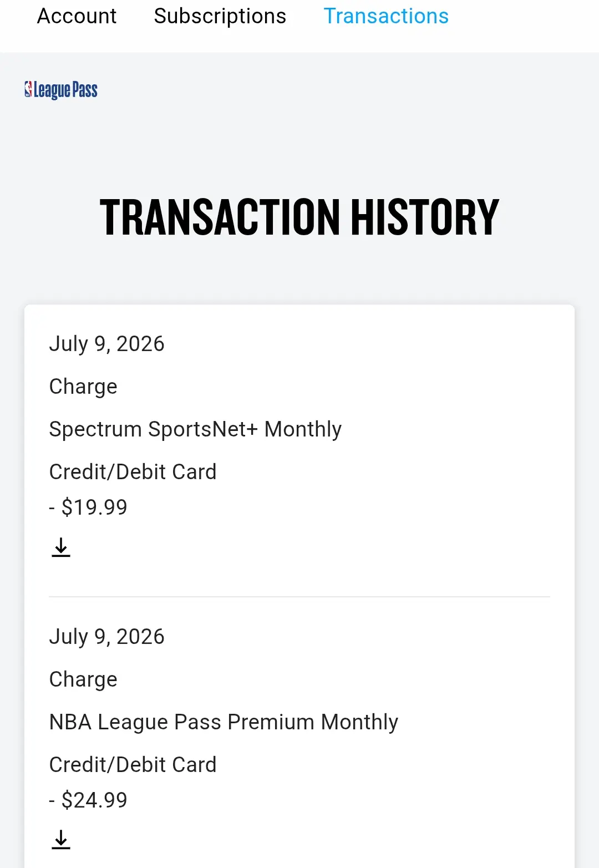Click the NBA League Pass logo
The width and height of the screenshot is (599, 868).
click(61, 90)
